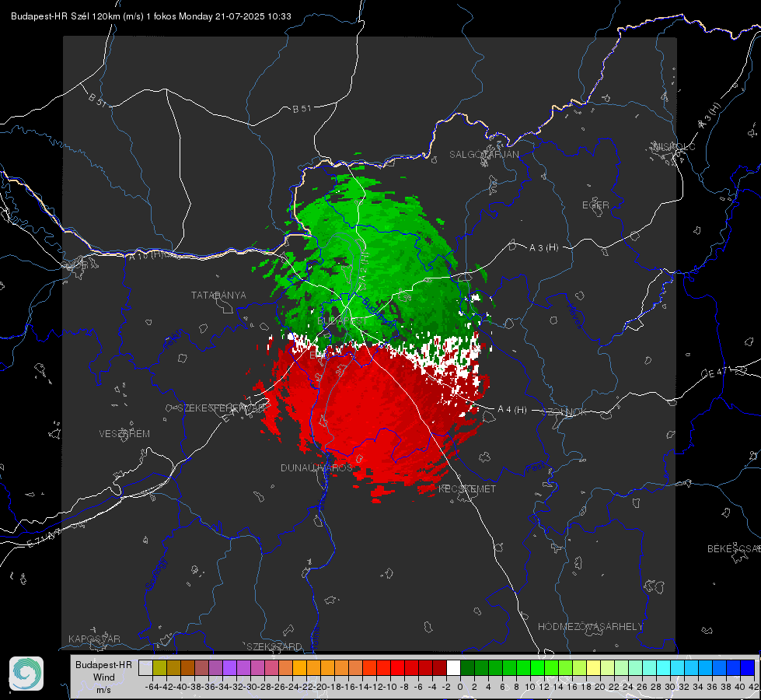The image size is (761, 700).
Task: Select the dark green swatch between 0 and 2
Action: (x=467, y=668)
